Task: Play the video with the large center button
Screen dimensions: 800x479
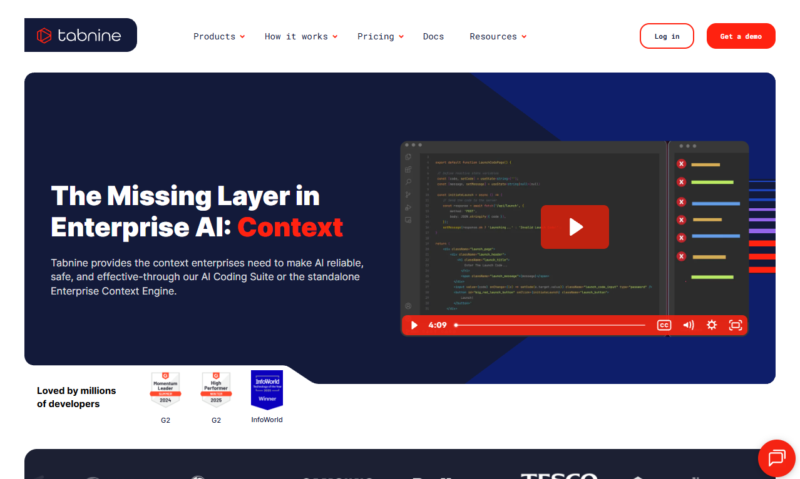Action: pyautogui.click(x=575, y=227)
